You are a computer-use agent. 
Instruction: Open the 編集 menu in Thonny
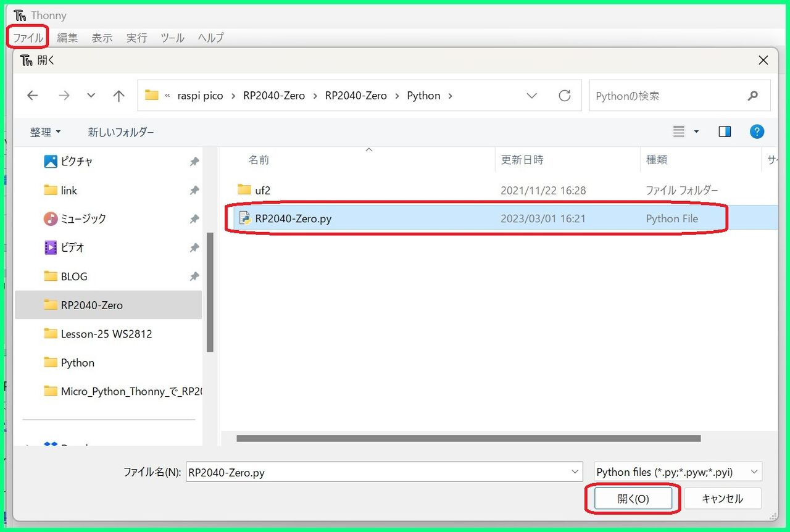coord(68,38)
